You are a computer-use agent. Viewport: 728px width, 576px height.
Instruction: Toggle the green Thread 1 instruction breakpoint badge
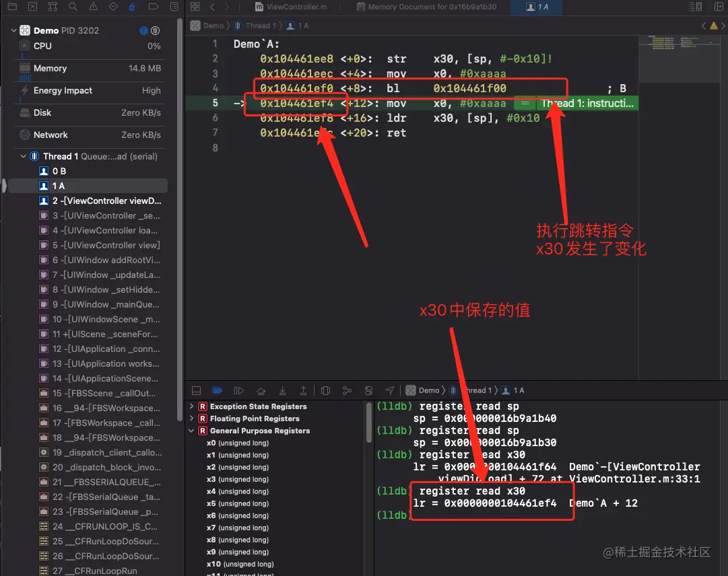pos(525,103)
